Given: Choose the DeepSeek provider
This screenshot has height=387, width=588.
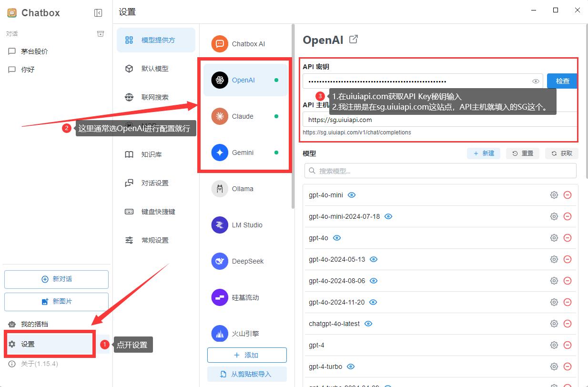Looking at the screenshot, I should pyautogui.click(x=245, y=261).
